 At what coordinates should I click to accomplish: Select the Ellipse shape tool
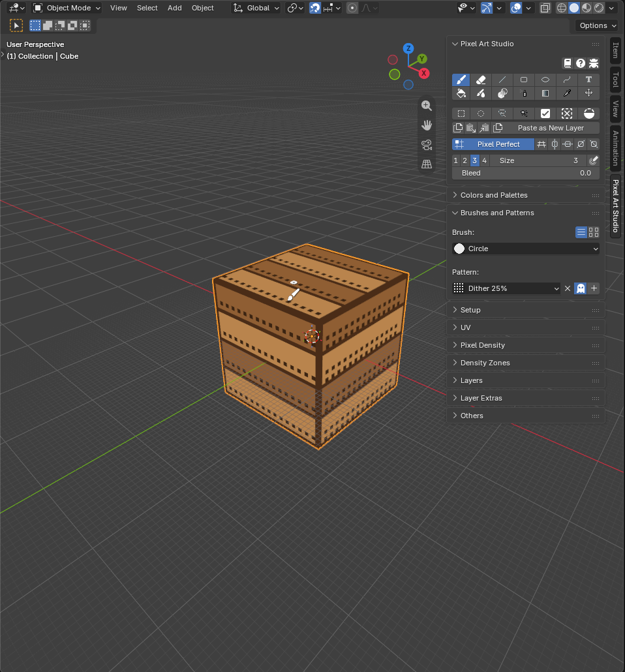pyautogui.click(x=545, y=80)
